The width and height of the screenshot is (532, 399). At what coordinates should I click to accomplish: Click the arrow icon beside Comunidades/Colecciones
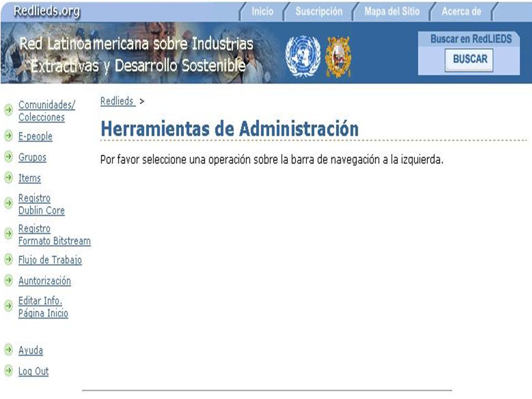8,110
